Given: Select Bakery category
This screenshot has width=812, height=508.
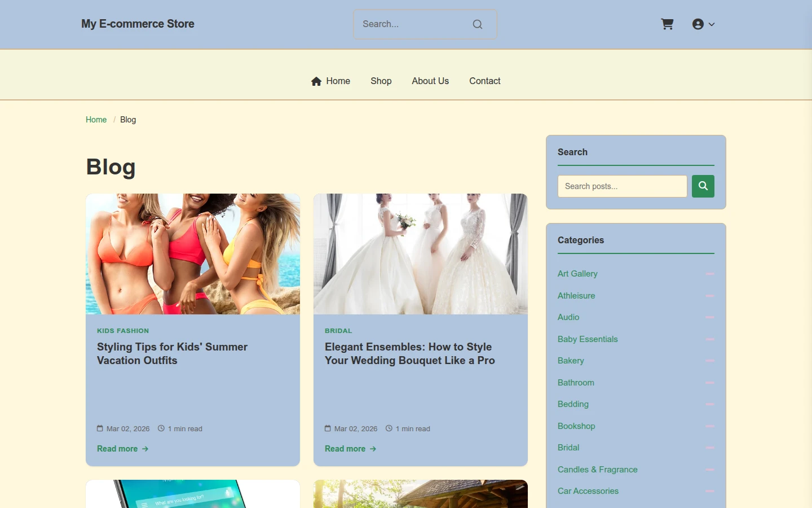Looking at the screenshot, I should click(571, 361).
